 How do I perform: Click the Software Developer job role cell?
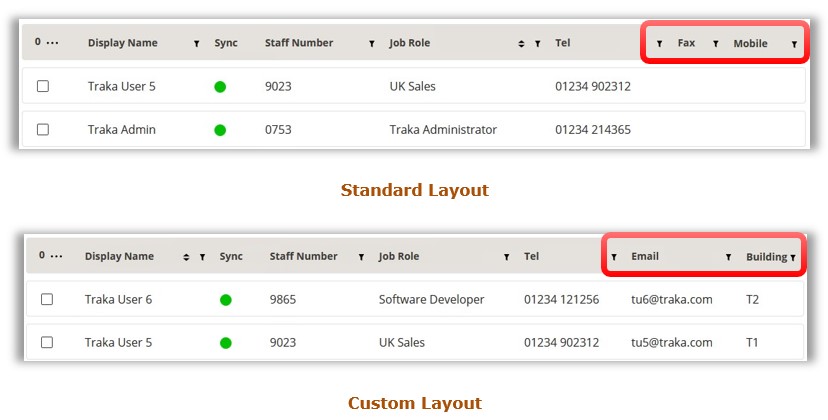[431, 300]
